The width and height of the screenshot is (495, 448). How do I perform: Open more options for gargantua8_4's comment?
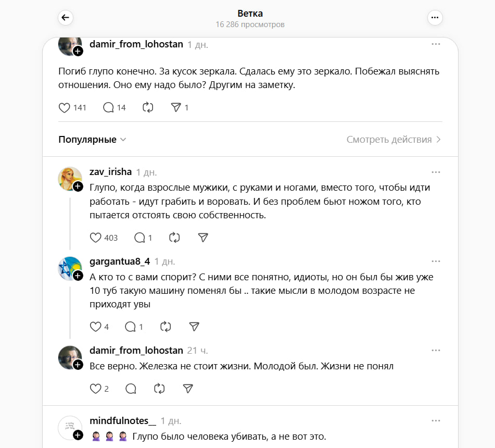click(436, 262)
